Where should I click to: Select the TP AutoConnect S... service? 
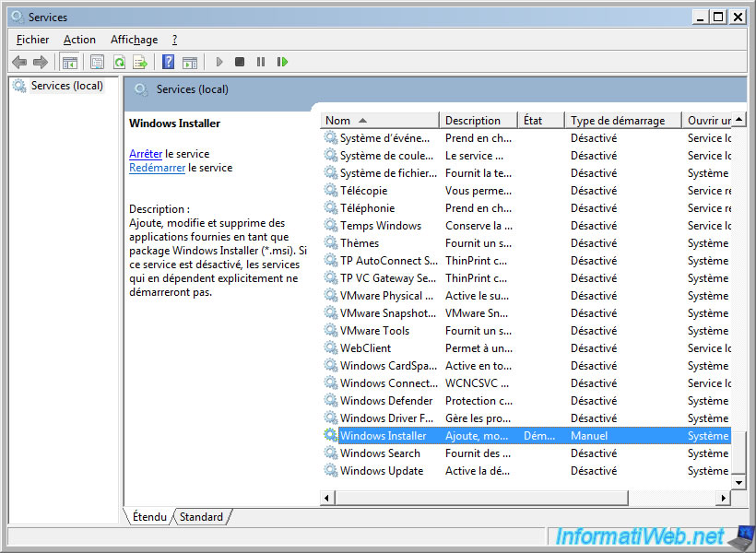click(526, 260)
